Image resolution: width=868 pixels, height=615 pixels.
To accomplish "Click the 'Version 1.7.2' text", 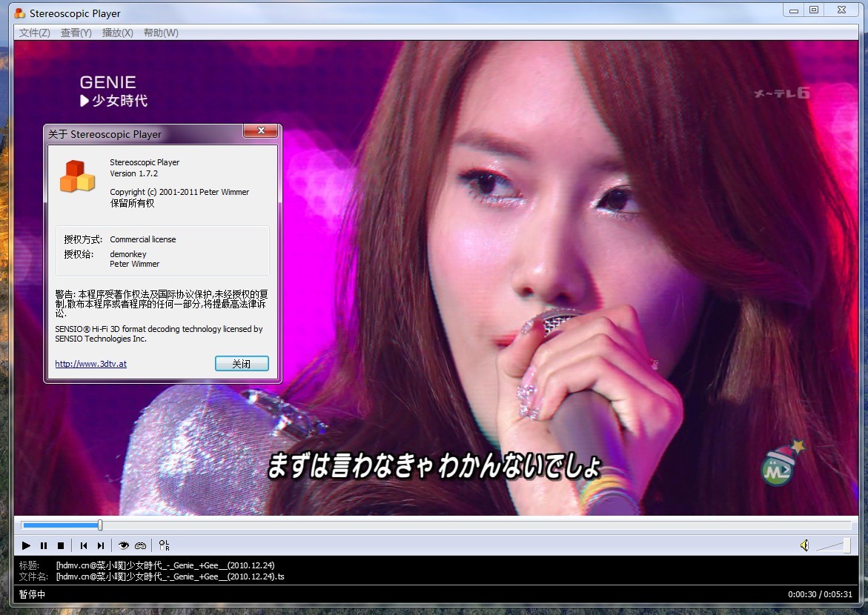I will pos(133,173).
